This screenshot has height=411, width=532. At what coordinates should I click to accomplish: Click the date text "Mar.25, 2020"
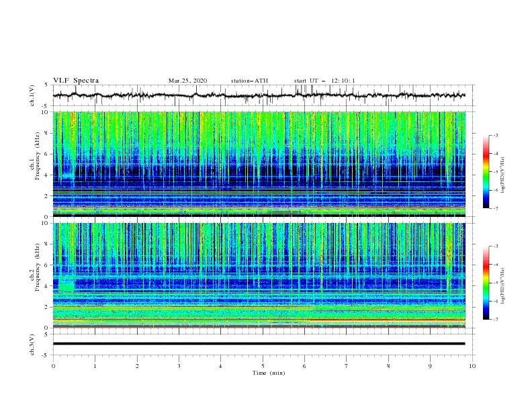click(x=187, y=81)
